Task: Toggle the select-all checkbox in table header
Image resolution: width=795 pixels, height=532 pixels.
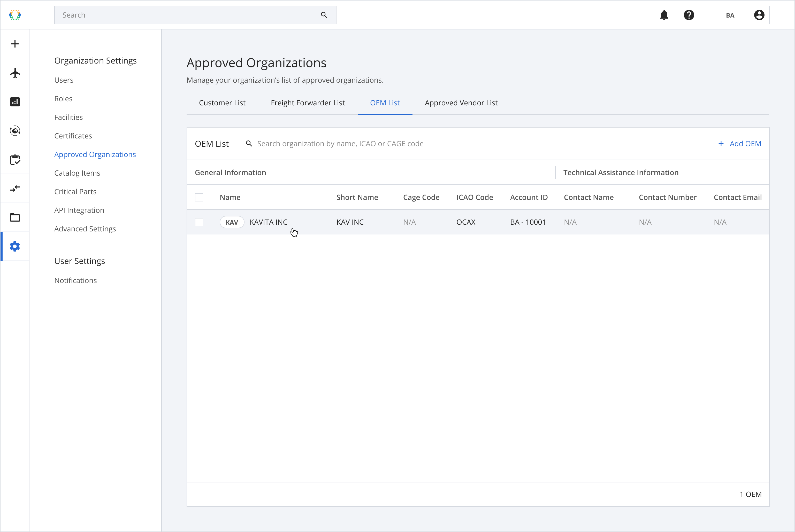Action: click(x=199, y=197)
